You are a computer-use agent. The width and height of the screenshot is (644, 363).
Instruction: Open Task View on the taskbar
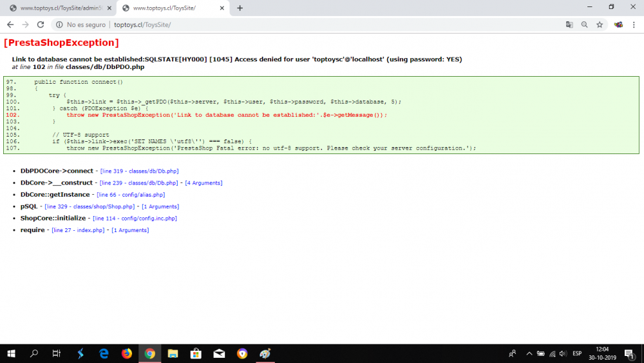57,353
